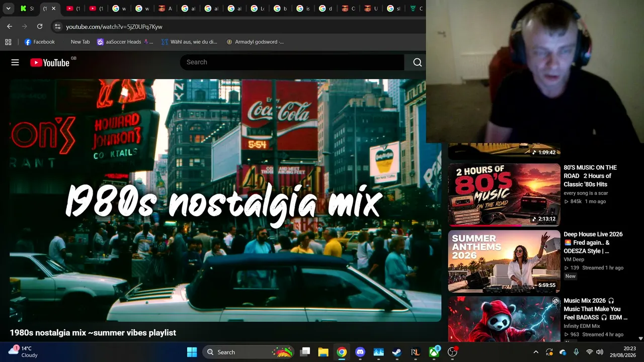Screen dimensions: 644x362
Task: Click channel name 'every song is a scar'
Action: pyautogui.click(x=586, y=193)
